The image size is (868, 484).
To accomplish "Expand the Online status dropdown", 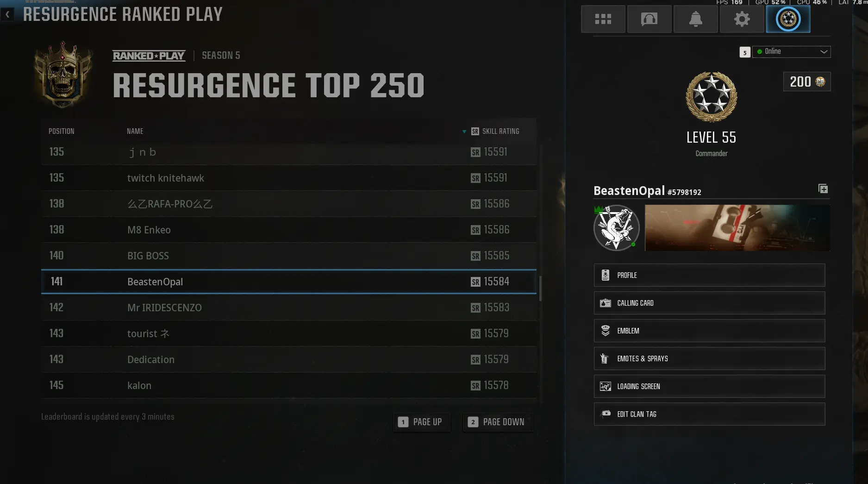I will (791, 51).
